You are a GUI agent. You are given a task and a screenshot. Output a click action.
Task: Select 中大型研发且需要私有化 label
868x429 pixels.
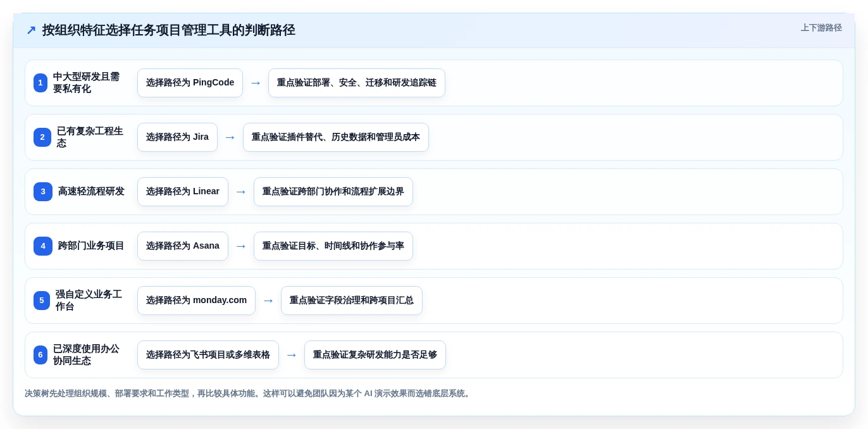[x=87, y=83]
